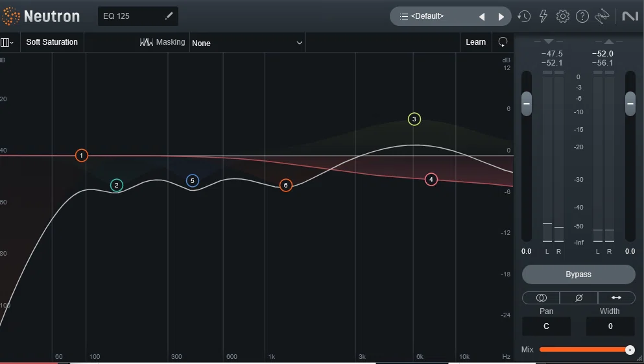Toggle the swap channels arrow button
Viewport: 644px width, 364px height.
tap(616, 298)
